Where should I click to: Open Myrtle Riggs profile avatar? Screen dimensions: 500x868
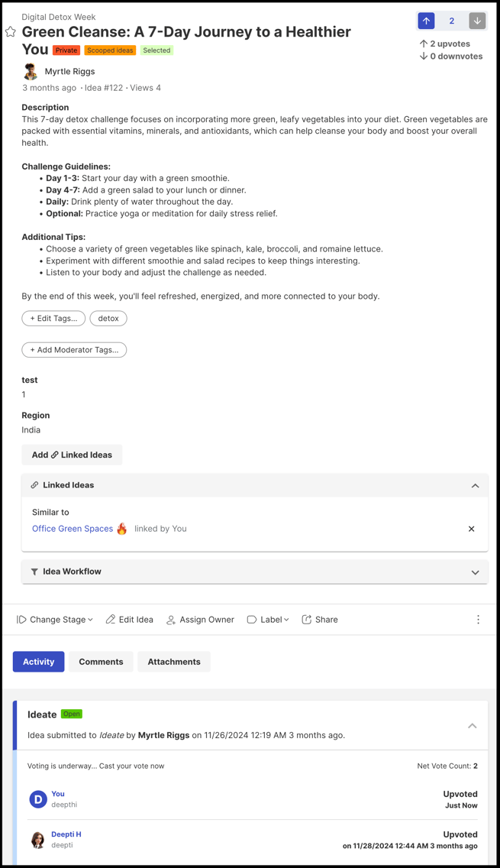point(31,71)
